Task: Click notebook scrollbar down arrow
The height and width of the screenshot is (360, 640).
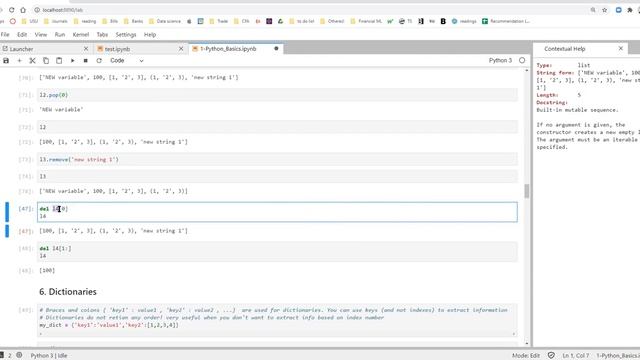Action: coord(527,344)
